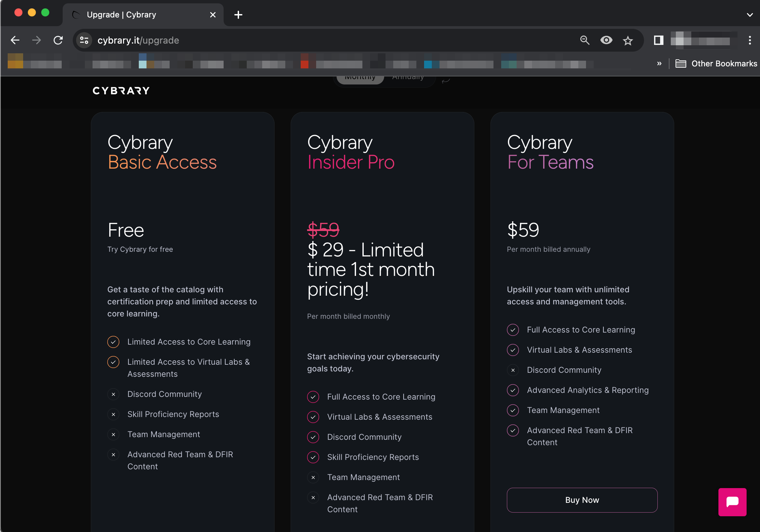Click the Insider Pro Advanced Red Team x icon

click(x=313, y=497)
